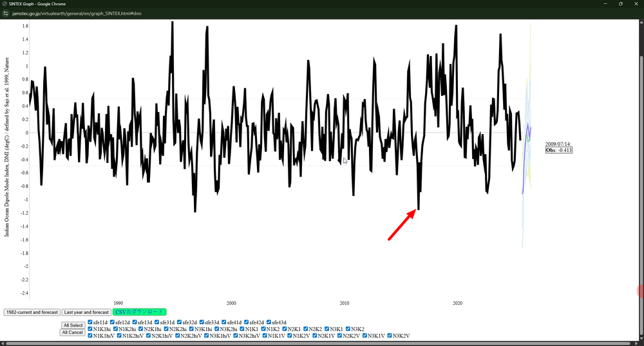Uncheck the N1K2V checkbox

click(290, 335)
